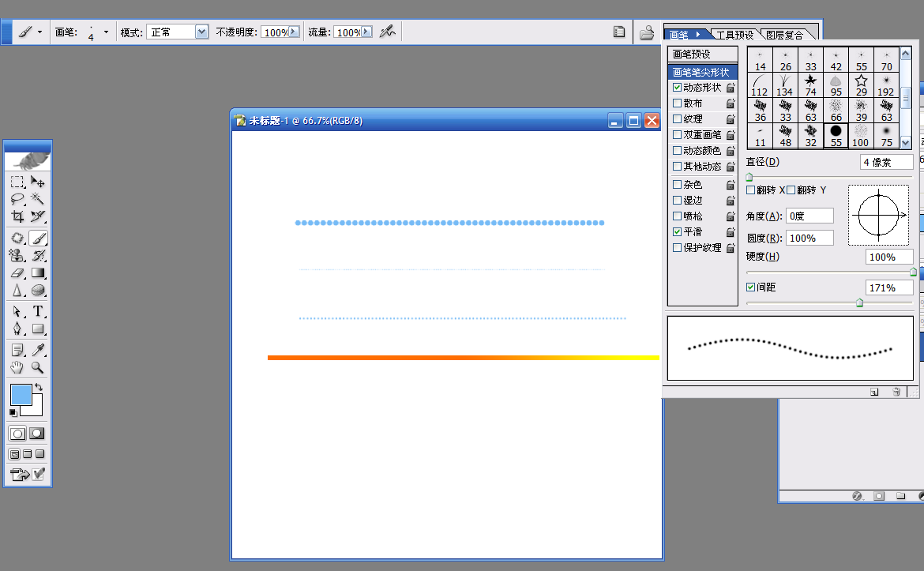Open the brush preset picker dropdown
Image resolution: width=924 pixels, height=571 pixels.
coord(106,32)
